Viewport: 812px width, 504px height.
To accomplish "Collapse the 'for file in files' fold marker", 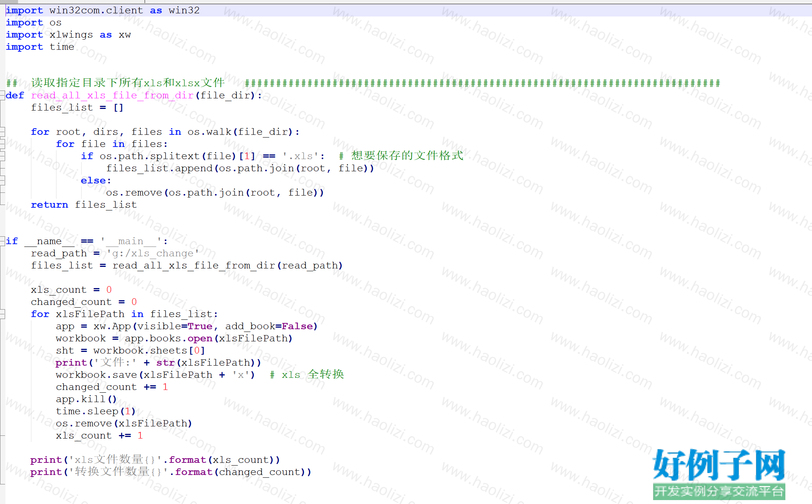I will click(x=2, y=144).
